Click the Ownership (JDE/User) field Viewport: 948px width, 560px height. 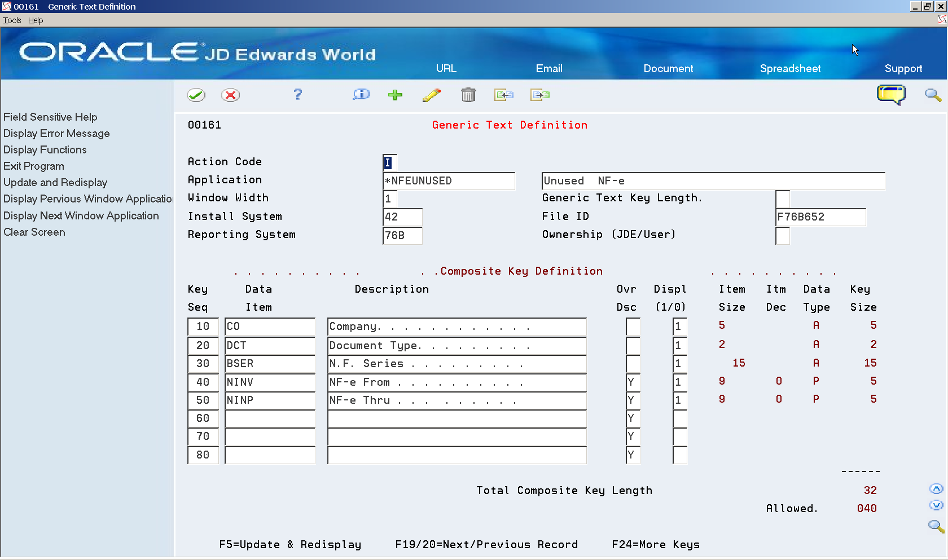click(x=783, y=235)
